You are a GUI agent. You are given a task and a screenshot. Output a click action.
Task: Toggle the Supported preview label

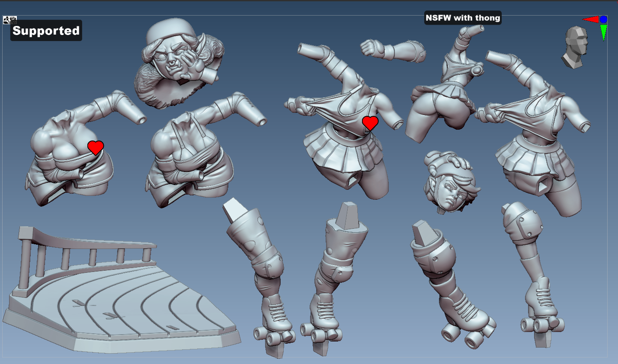tap(45, 31)
